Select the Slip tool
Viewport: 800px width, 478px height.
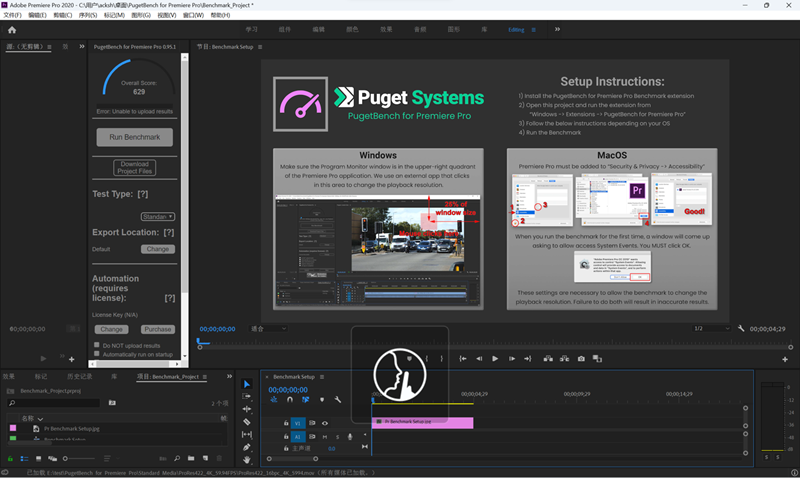247,435
